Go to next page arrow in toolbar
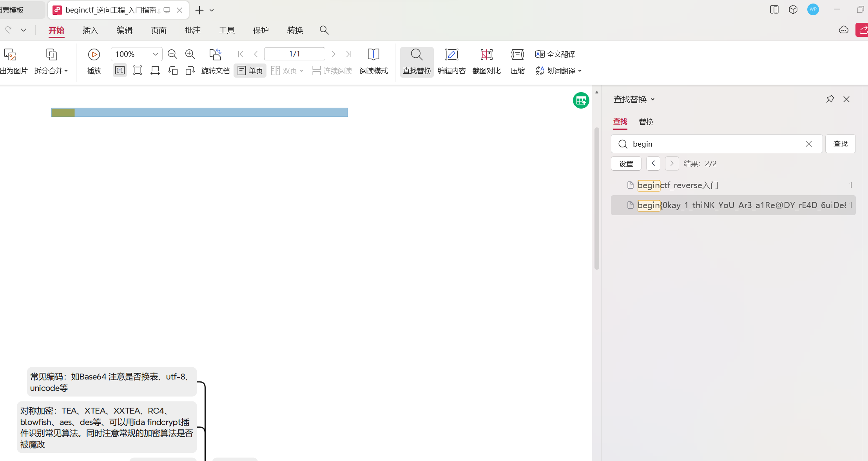 click(333, 54)
